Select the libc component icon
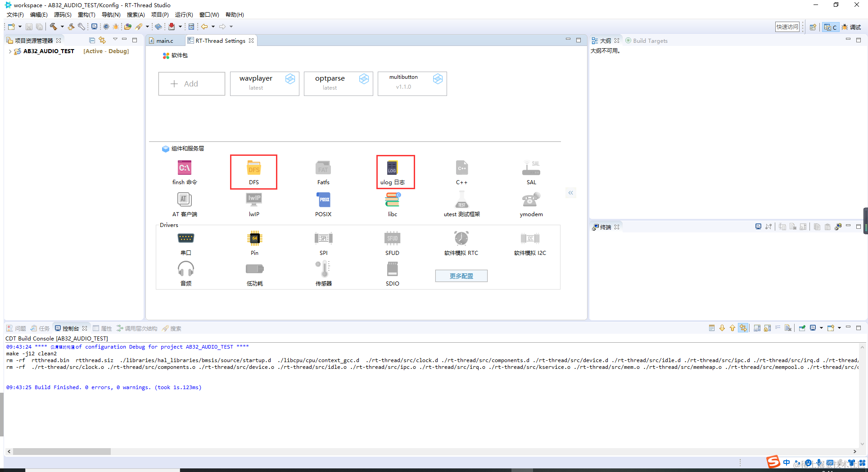Image resolution: width=868 pixels, height=472 pixels. coord(392,200)
